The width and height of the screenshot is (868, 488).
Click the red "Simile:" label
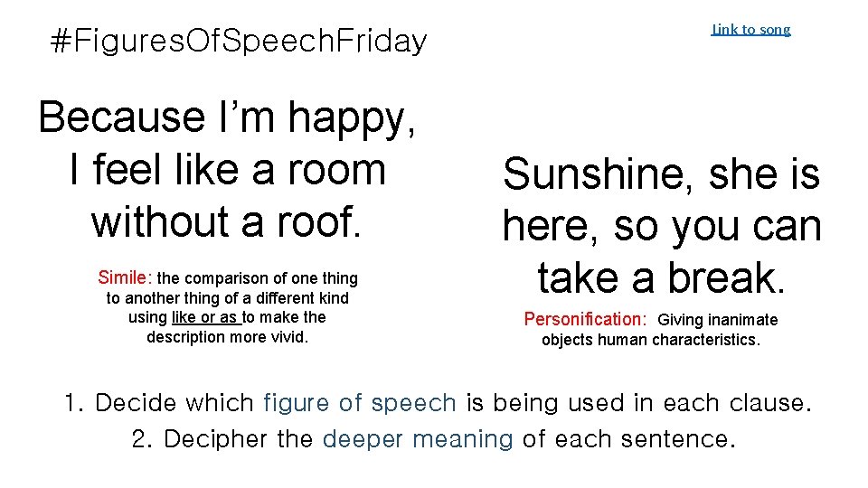click(126, 278)
